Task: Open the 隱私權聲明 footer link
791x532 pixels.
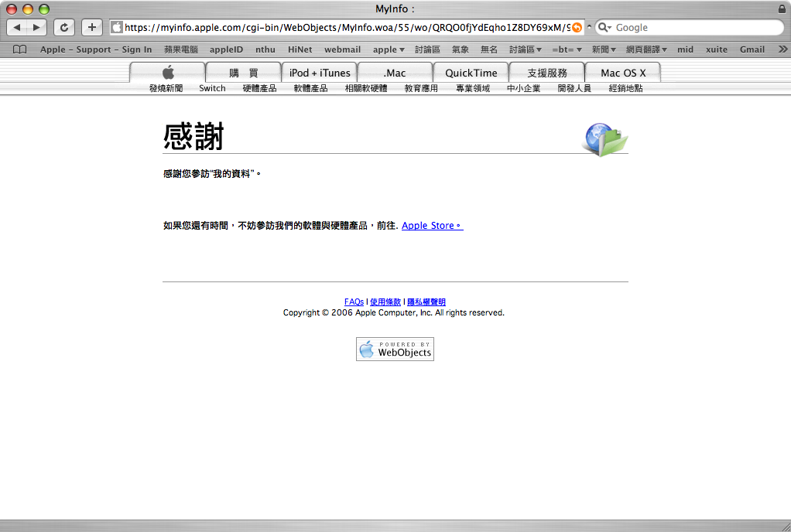Action: pos(426,302)
